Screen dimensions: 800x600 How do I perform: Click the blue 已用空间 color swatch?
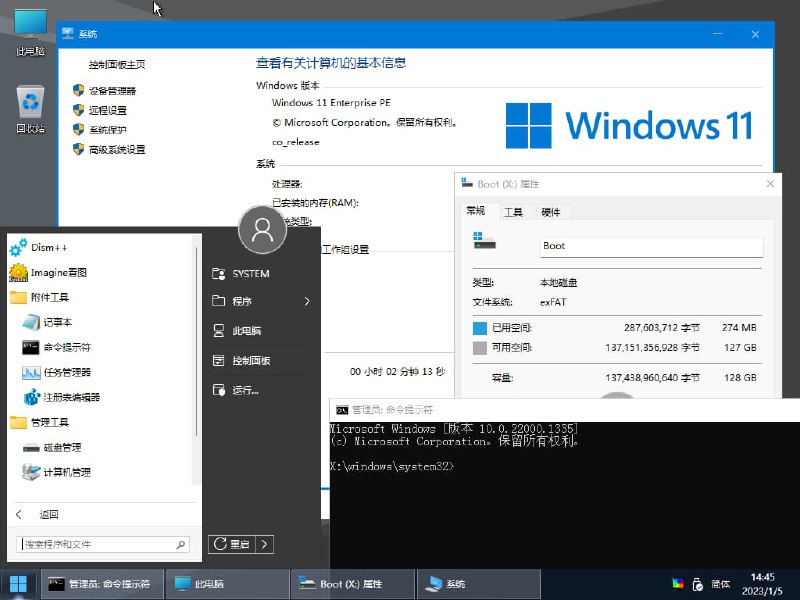[x=479, y=327]
